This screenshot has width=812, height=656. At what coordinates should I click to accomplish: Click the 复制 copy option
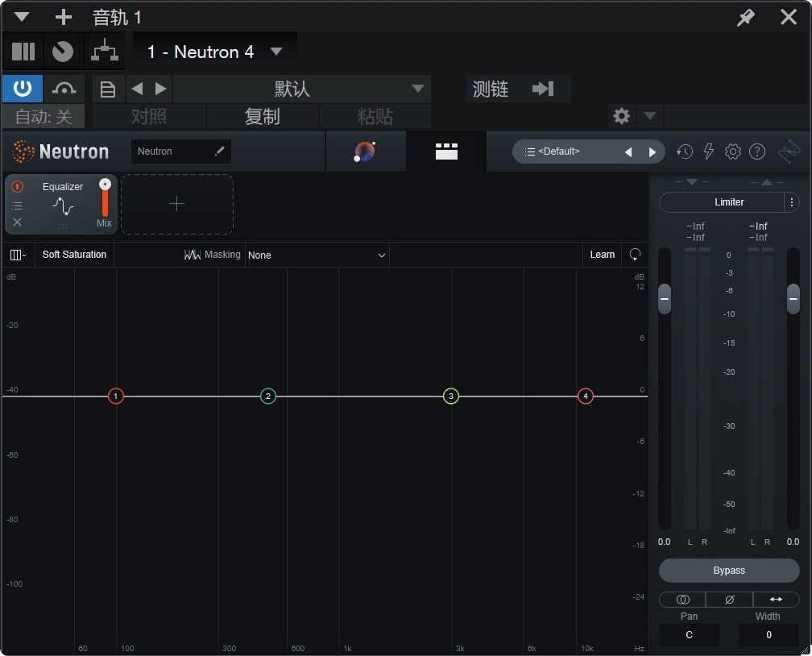pyautogui.click(x=263, y=116)
